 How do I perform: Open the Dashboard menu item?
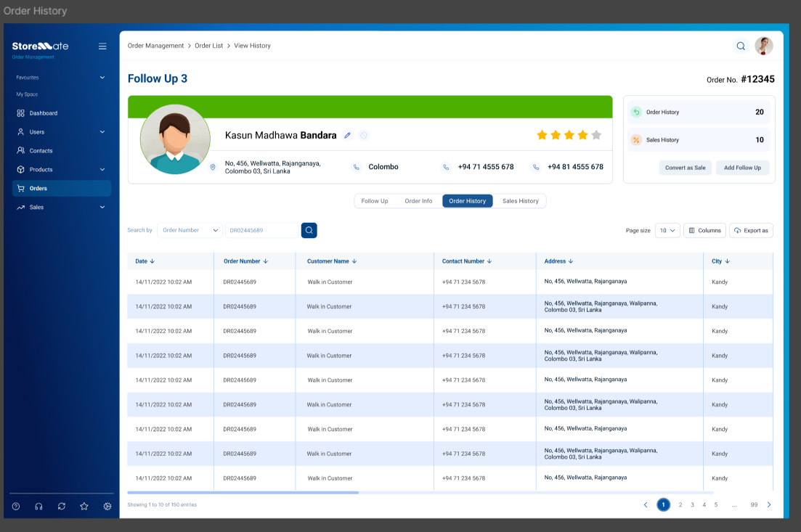click(61, 113)
